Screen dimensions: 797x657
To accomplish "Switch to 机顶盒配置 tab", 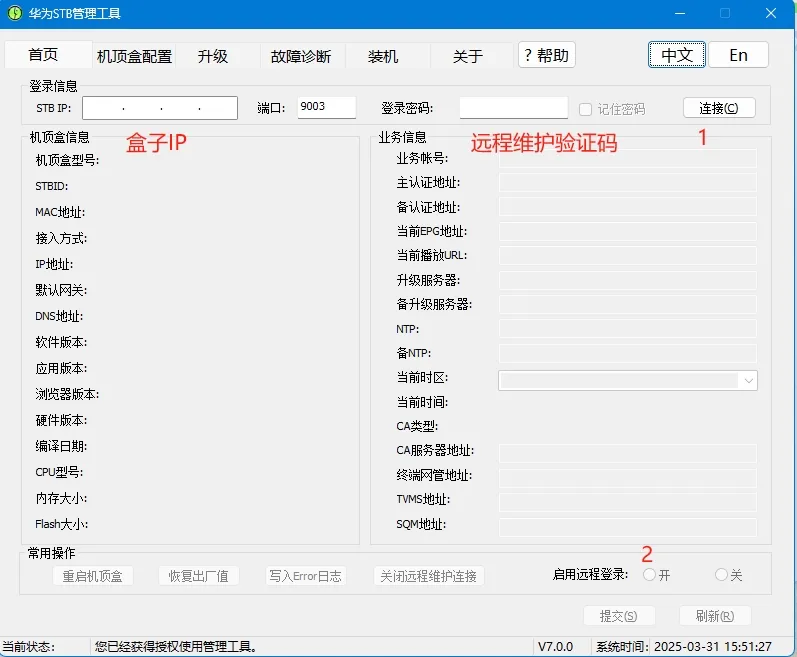I will tap(134, 56).
